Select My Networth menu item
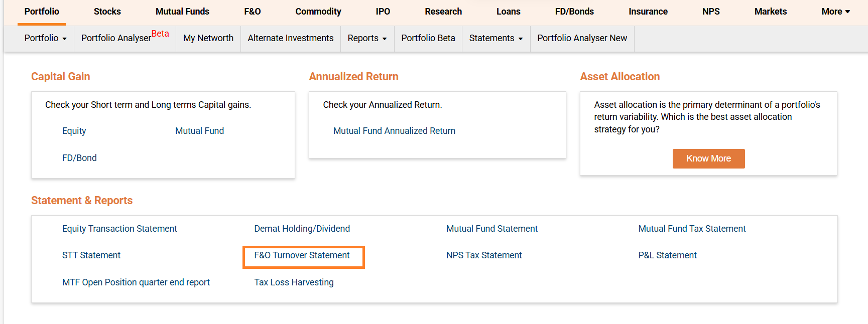The height and width of the screenshot is (324, 868). pos(208,38)
